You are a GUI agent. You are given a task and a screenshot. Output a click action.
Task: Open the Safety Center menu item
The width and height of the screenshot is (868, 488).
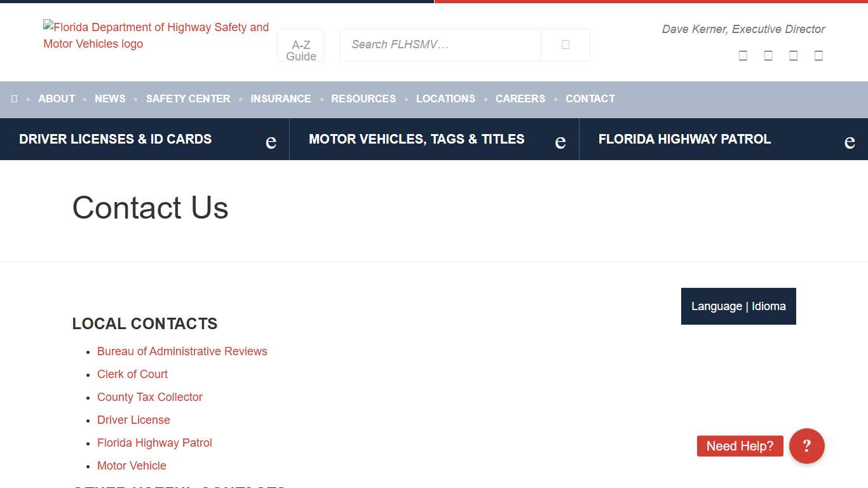point(188,98)
